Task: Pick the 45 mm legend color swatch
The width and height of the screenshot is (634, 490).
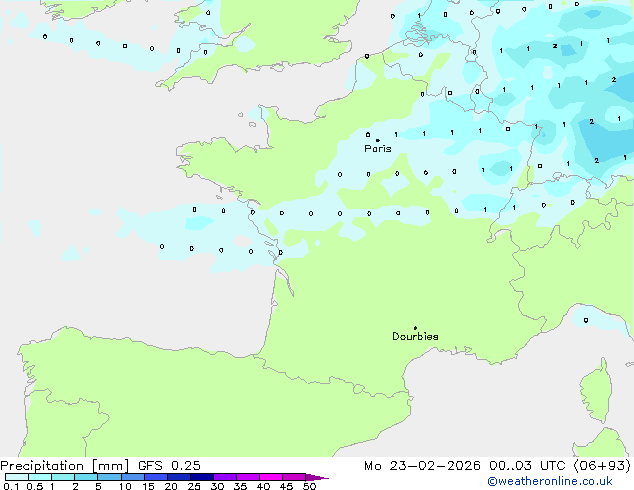Action: point(294,477)
